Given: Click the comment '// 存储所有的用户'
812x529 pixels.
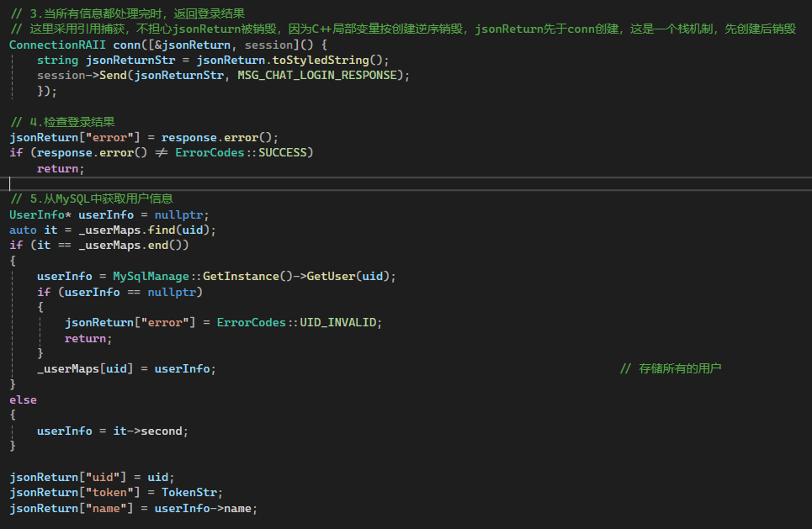Looking at the screenshot, I should click(x=671, y=368).
